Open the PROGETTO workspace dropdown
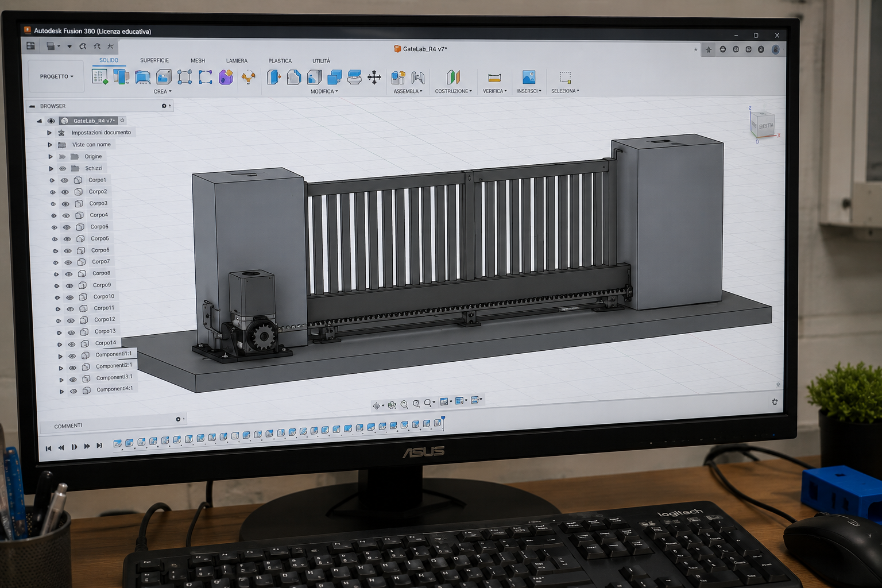 click(x=56, y=76)
